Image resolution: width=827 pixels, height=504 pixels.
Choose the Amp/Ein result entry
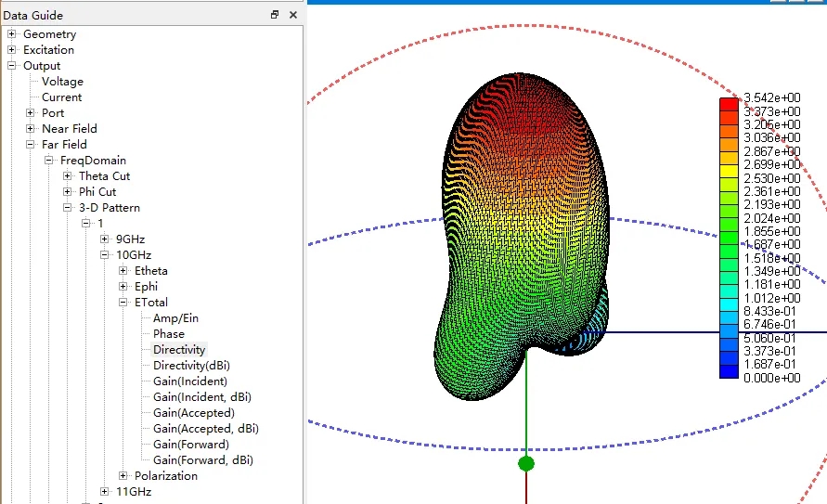[175, 317]
